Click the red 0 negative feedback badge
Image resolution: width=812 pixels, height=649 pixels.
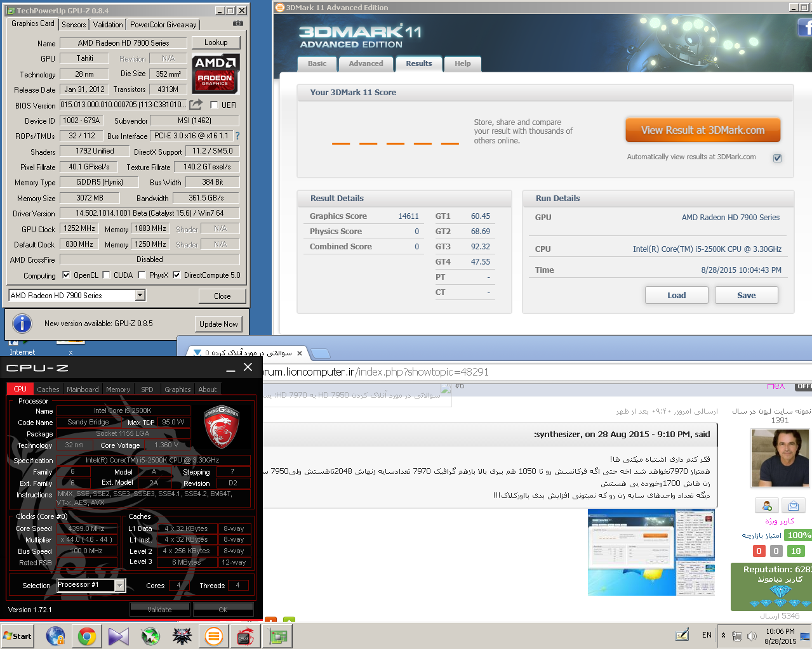(759, 551)
